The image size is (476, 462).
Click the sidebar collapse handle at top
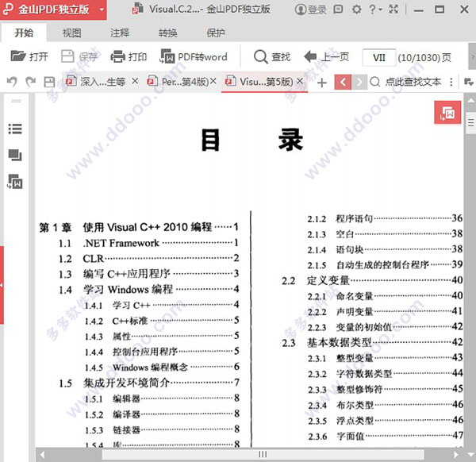[x=16, y=101]
